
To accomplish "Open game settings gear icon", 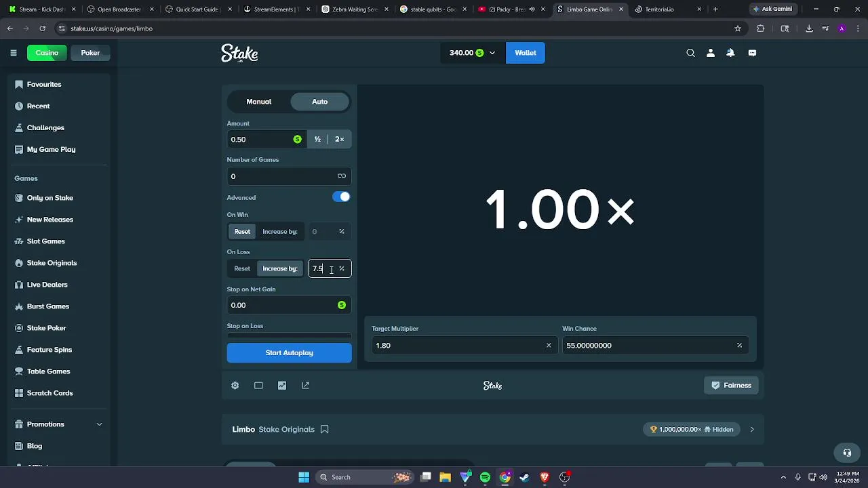I will (235, 385).
